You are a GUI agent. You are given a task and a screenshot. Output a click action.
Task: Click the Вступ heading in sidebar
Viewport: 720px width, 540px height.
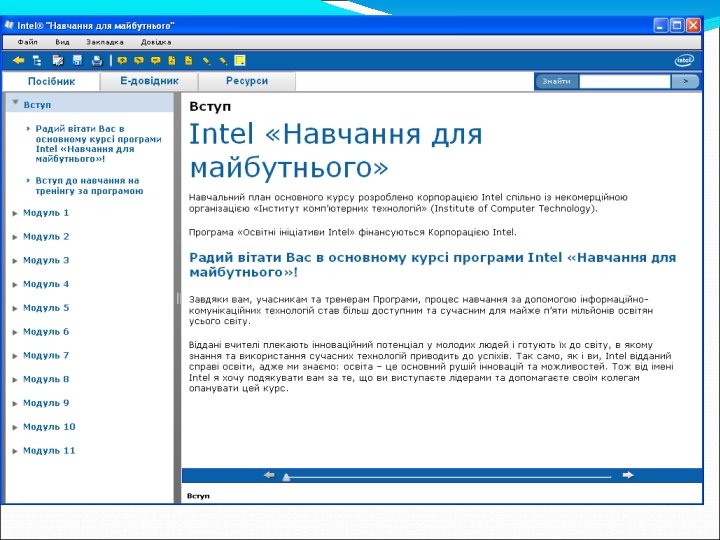[37, 105]
